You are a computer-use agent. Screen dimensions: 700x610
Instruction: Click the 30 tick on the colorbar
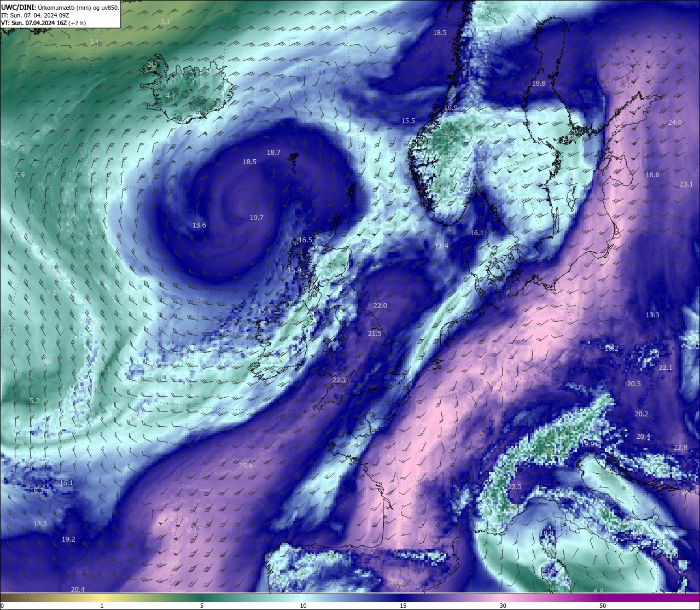[x=503, y=606]
